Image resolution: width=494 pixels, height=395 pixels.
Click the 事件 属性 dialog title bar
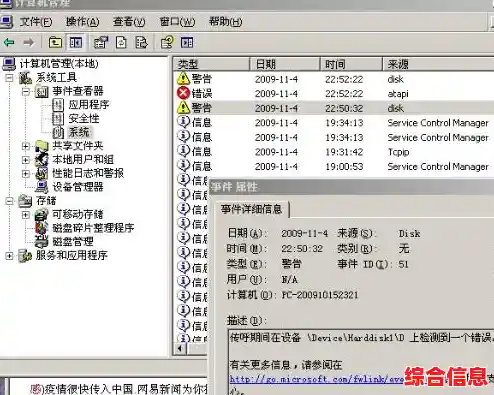pos(351,187)
